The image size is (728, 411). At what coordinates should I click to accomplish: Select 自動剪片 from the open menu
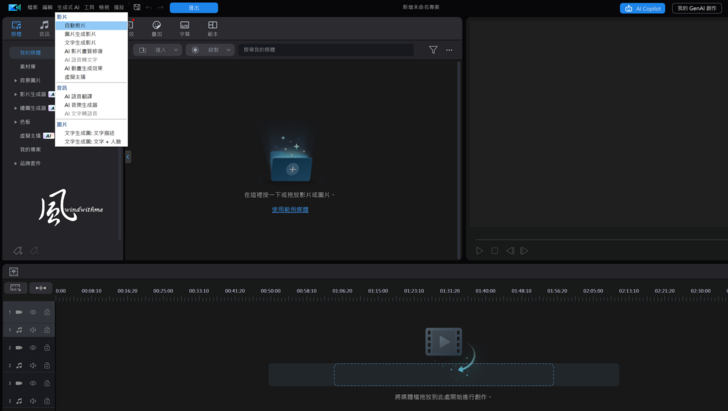[75, 25]
